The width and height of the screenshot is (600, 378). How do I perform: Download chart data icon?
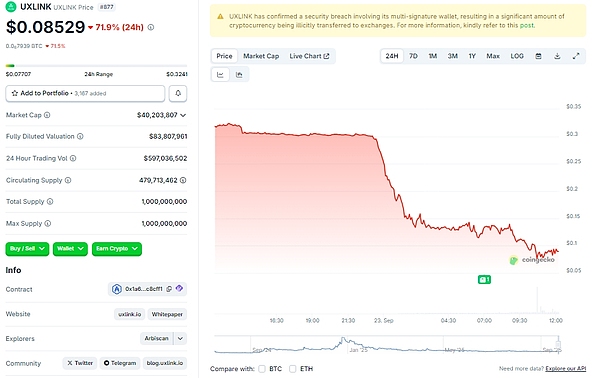click(557, 56)
